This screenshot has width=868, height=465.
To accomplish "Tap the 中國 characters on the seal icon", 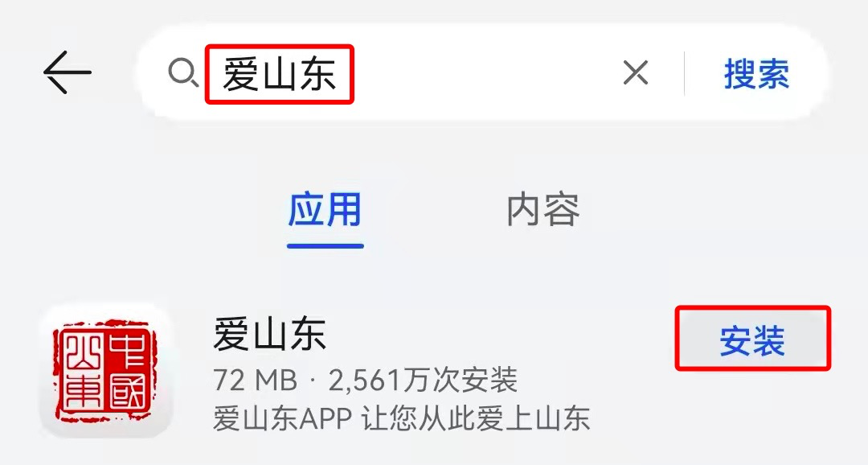I will (127, 370).
